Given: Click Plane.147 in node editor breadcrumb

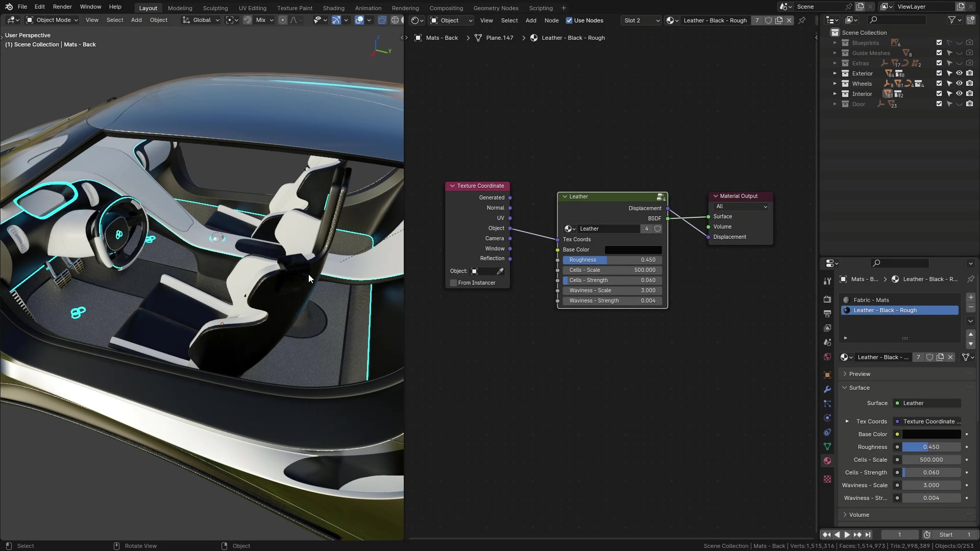Looking at the screenshot, I should [x=500, y=38].
